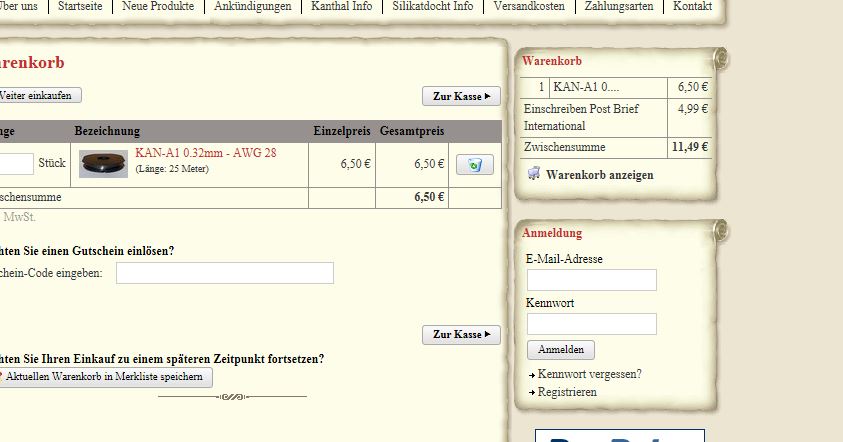Image resolution: width=843 pixels, height=442 pixels.
Task: Click the Einzelpreis column header
Action: [x=342, y=131]
